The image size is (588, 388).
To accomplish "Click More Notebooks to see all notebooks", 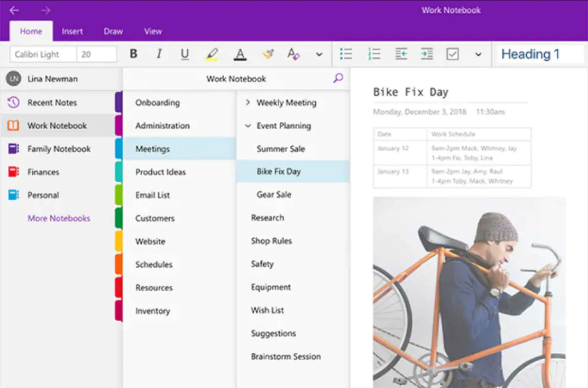I will pos(59,218).
